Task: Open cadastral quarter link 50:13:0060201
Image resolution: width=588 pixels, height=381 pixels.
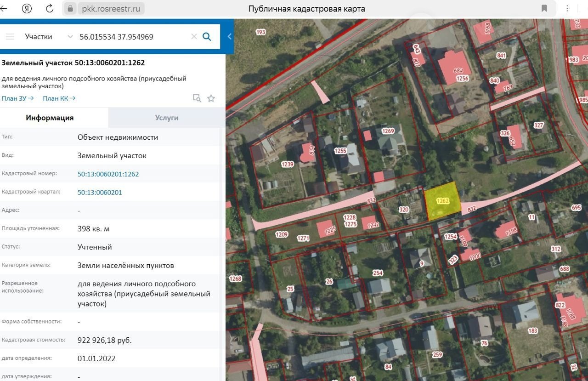Action: [100, 193]
